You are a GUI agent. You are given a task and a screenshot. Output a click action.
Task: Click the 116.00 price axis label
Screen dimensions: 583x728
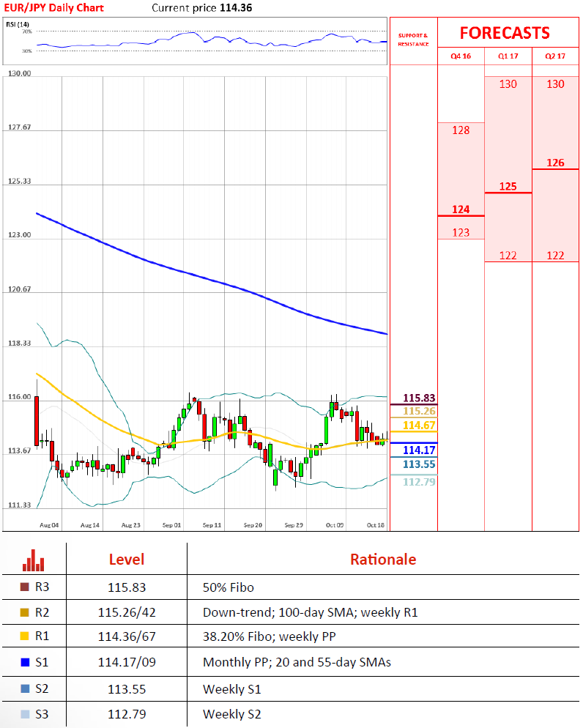[20, 397]
